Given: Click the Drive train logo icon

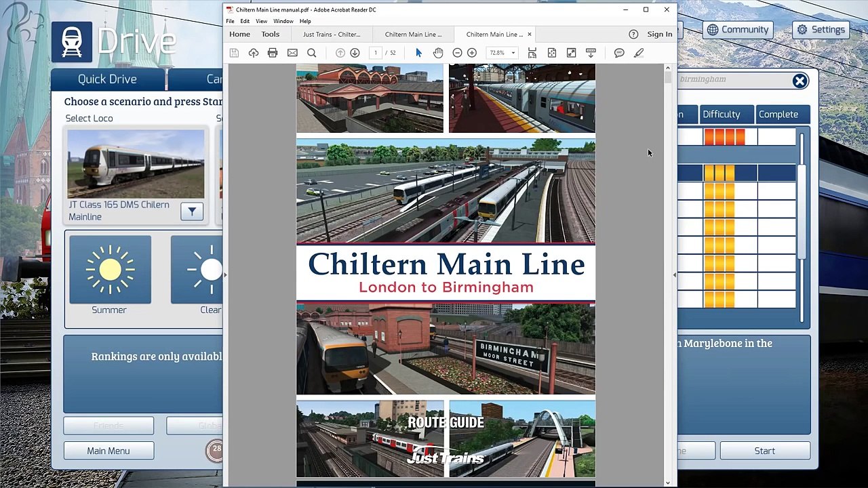Looking at the screenshot, I should 72,42.
